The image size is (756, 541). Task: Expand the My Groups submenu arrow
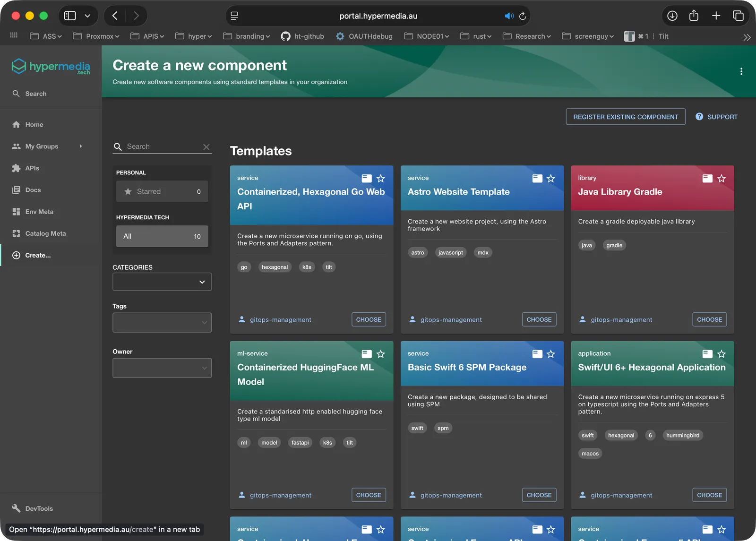pyautogui.click(x=81, y=146)
